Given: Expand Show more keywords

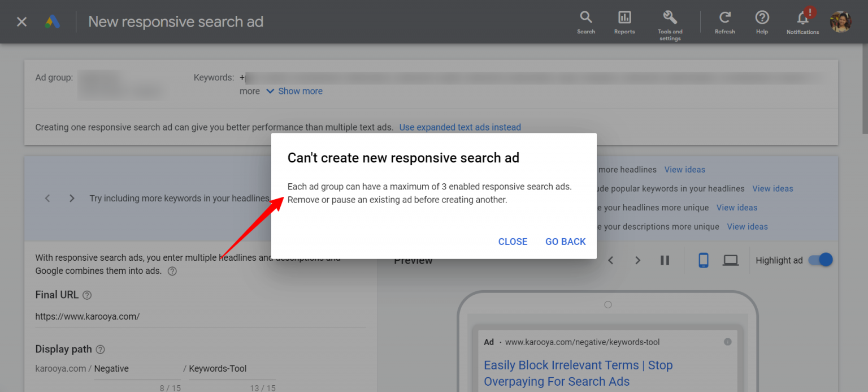Looking at the screenshot, I should point(300,91).
